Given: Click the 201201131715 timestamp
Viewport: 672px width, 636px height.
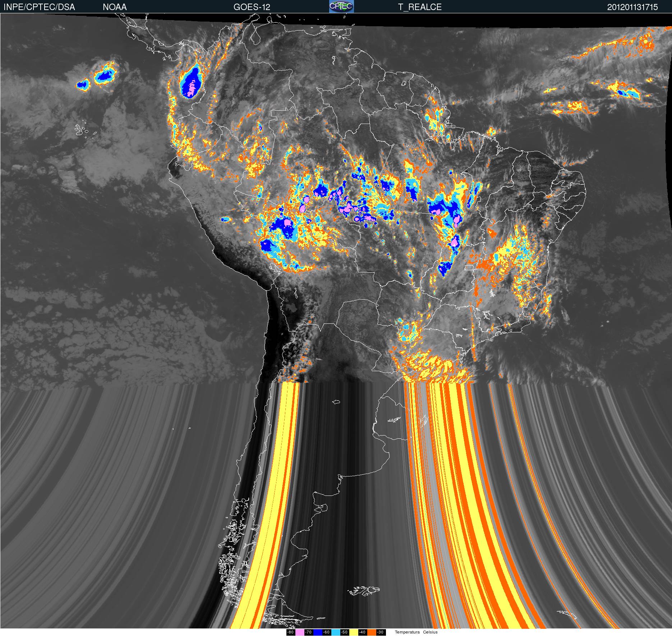Looking at the screenshot, I should point(632,7).
